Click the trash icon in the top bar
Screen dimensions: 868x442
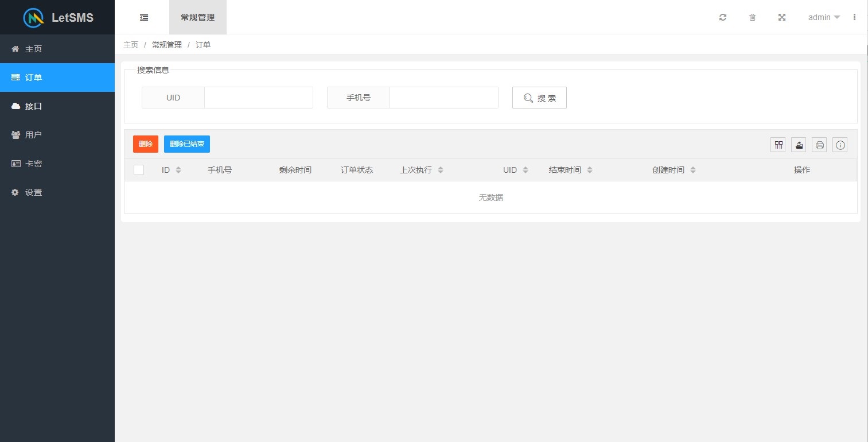coord(752,17)
